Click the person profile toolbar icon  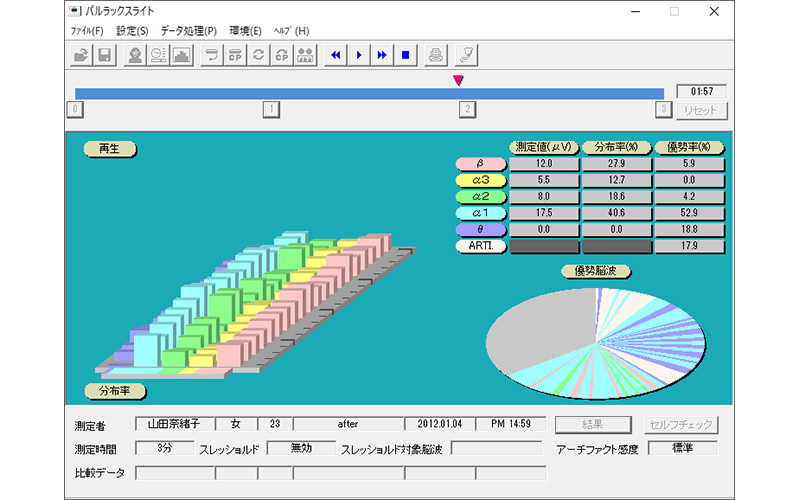[x=134, y=54]
